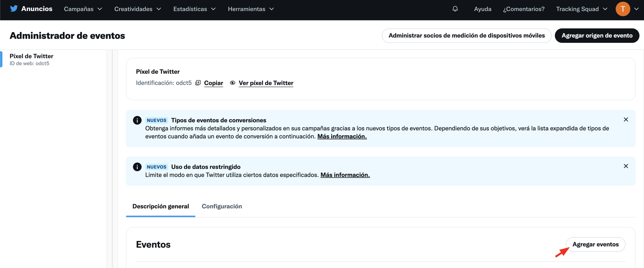
Task: Open Más información in datos restringido notice
Action: (x=345, y=175)
